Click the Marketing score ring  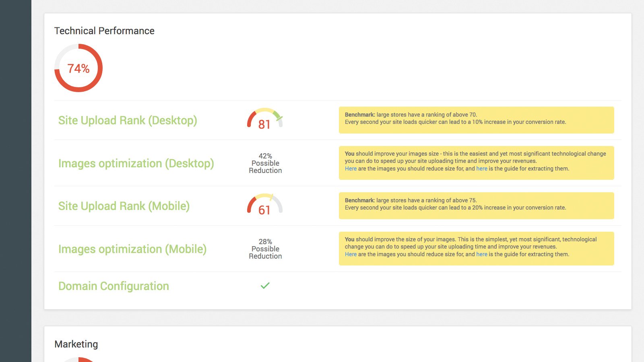click(79, 359)
